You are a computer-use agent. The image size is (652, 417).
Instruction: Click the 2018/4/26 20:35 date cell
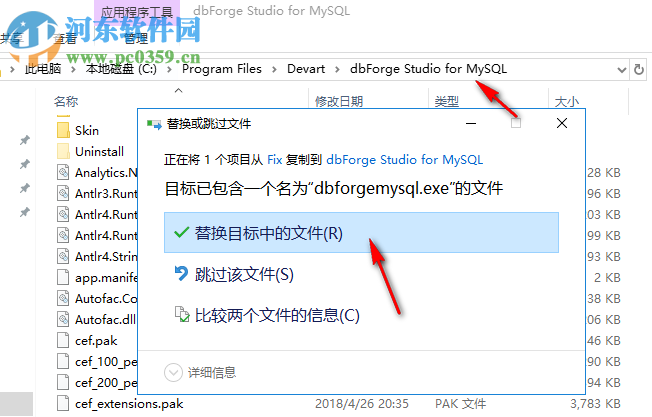(x=362, y=404)
